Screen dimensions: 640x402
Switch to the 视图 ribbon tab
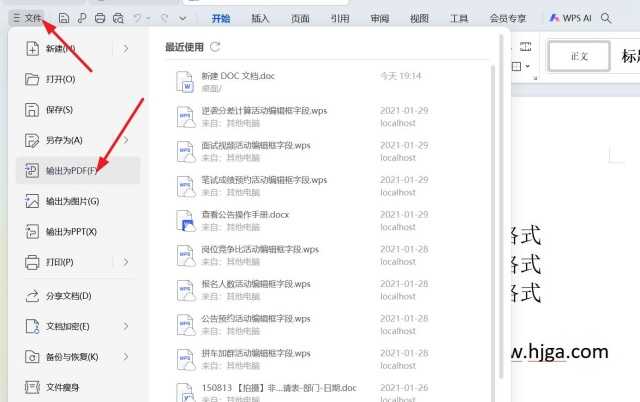click(419, 18)
